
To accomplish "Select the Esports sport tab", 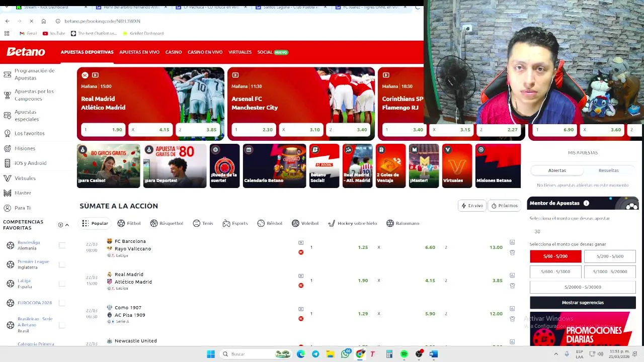I will pyautogui.click(x=235, y=223).
